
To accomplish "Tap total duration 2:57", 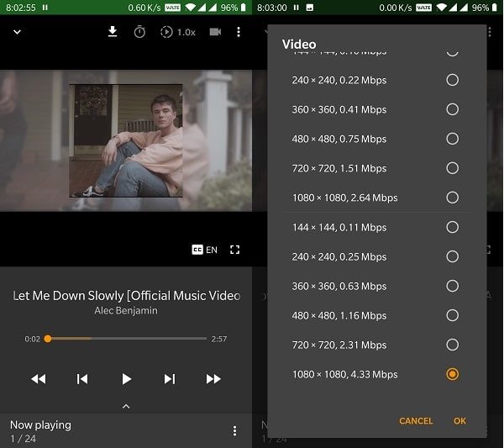I will [x=219, y=339].
